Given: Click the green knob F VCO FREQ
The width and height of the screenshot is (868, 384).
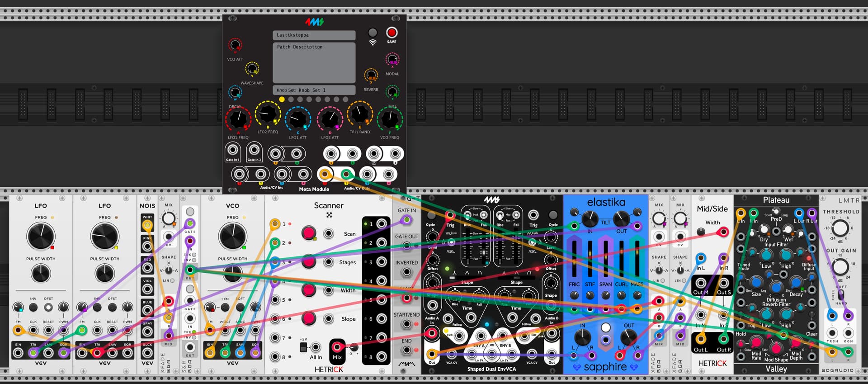Looking at the screenshot, I should [390, 119].
